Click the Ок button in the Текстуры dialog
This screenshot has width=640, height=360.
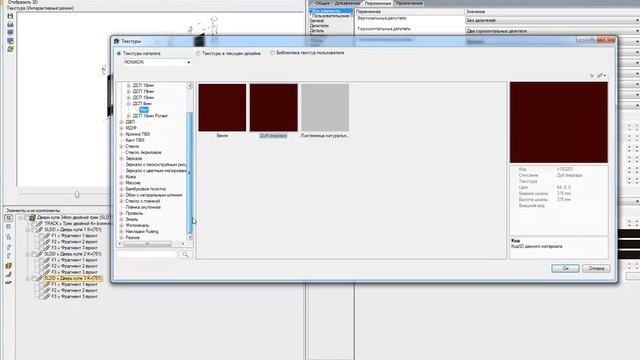coord(565,269)
